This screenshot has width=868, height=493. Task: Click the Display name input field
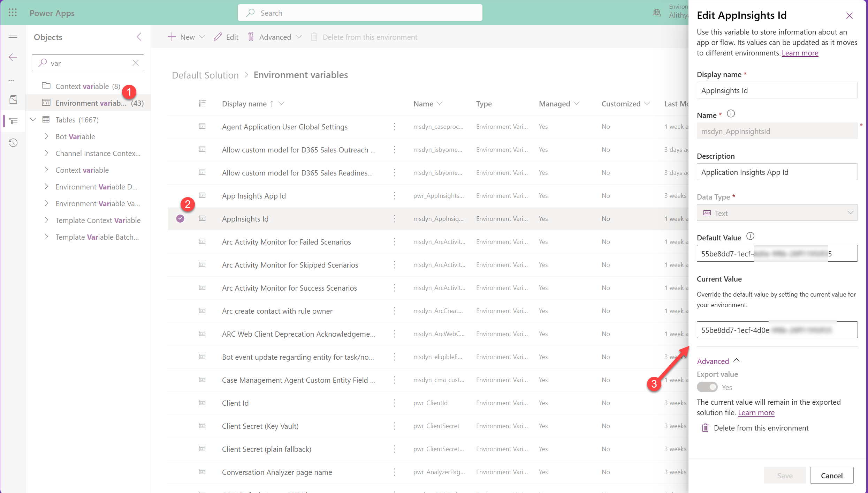[777, 90]
